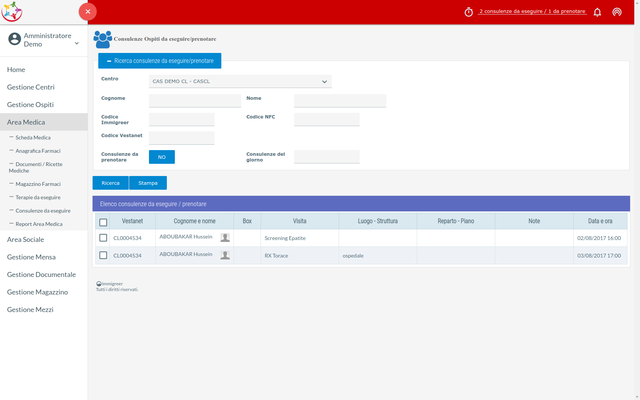Click the Elenco consulenze da eseguire / prenotare header
Viewport: 640px width, 400px height.
[x=361, y=204]
